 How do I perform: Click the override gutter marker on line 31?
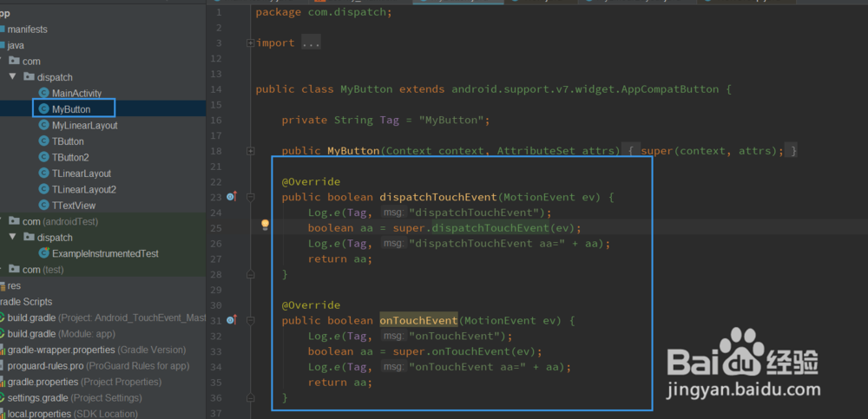pyautogui.click(x=232, y=320)
